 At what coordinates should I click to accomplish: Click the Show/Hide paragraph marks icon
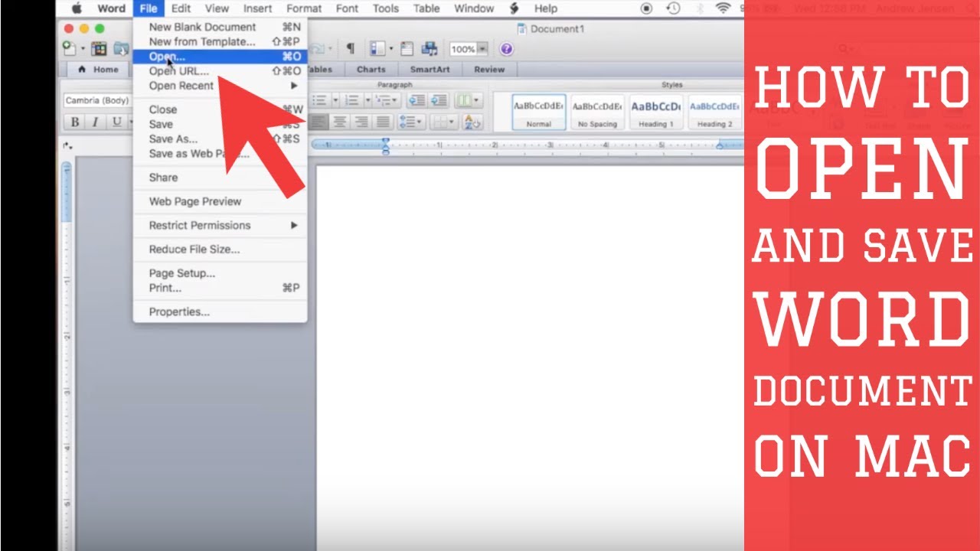coord(350,49)
